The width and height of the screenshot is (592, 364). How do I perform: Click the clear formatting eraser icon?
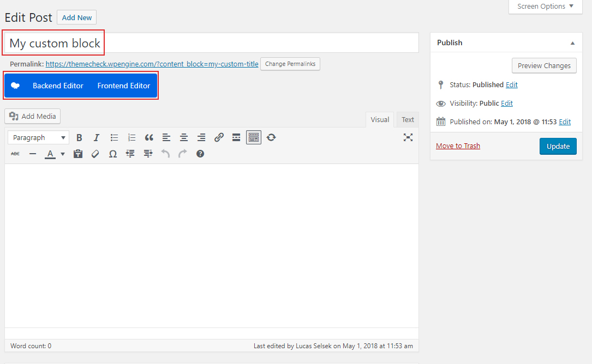(x=95, y=154)
